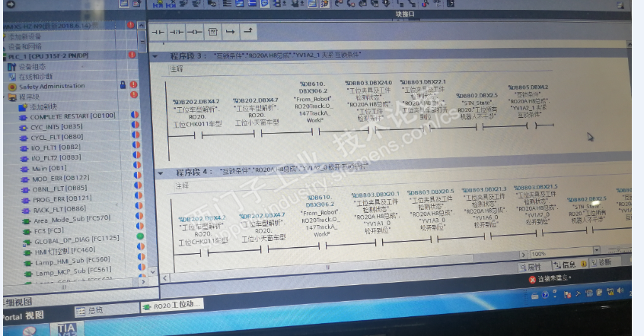This screenshot has width=644, height=336.
Task: Click the volume icon in system tray
Action: [620, 291]
